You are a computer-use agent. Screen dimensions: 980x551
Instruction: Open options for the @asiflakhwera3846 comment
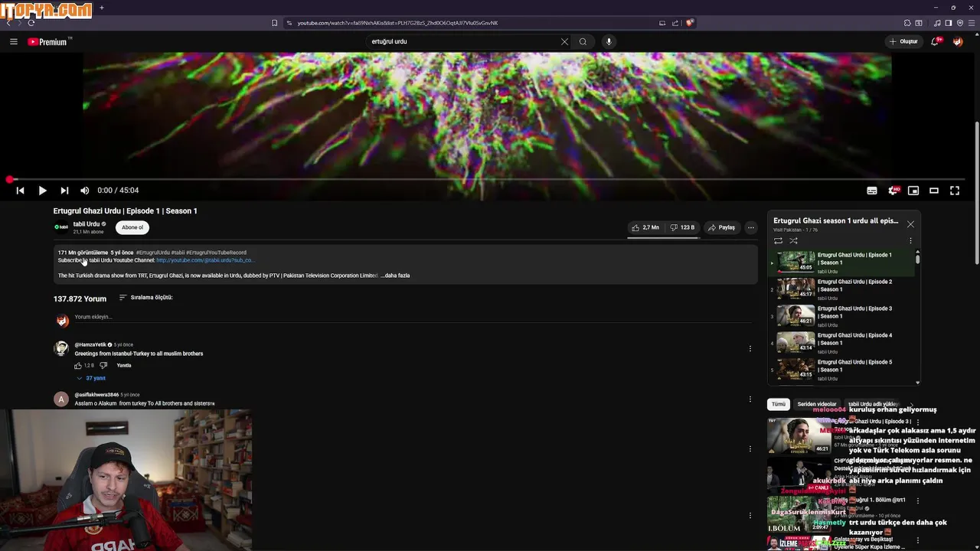coord(750,399)
